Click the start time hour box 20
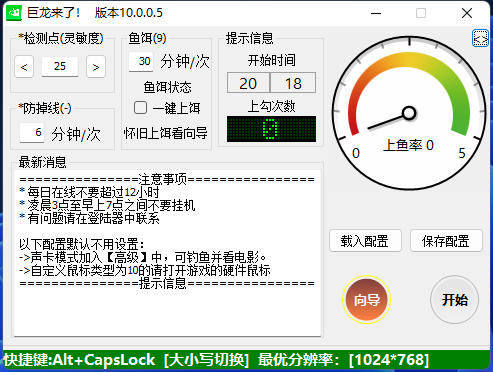This screenshot has width=493, height=372. tap(248, 83)
